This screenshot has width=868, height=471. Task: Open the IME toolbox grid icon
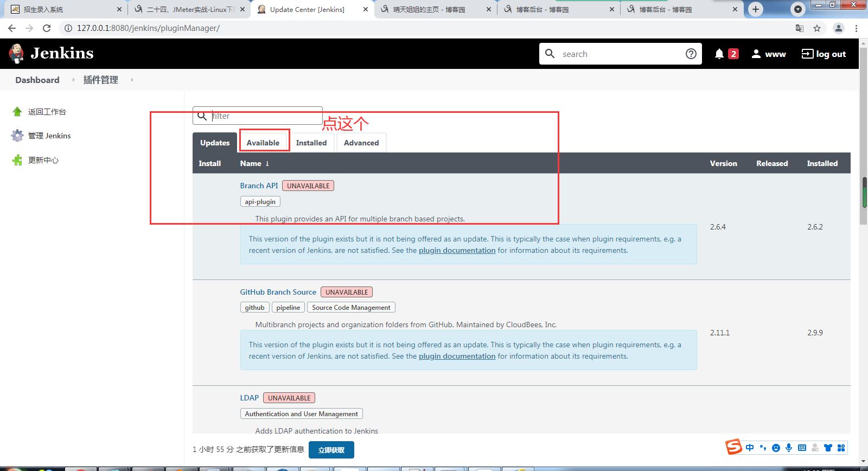coord(841,448)
